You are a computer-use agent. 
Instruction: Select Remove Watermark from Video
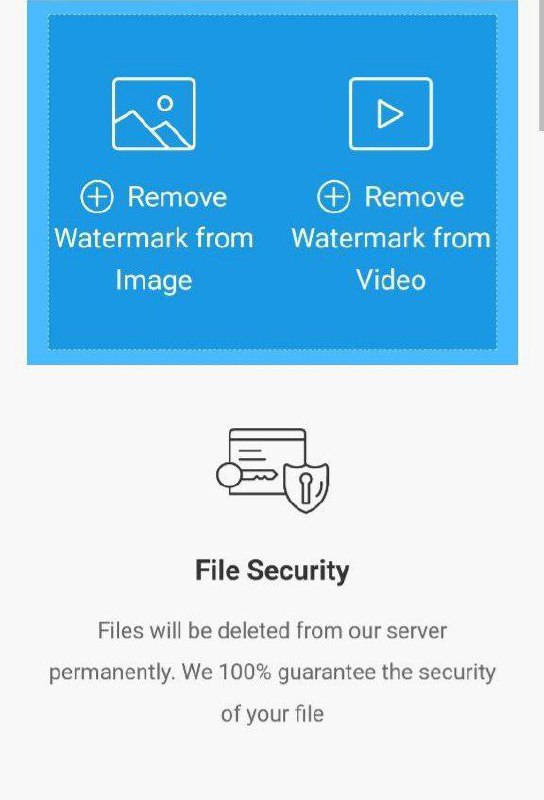tap(391, 238)
